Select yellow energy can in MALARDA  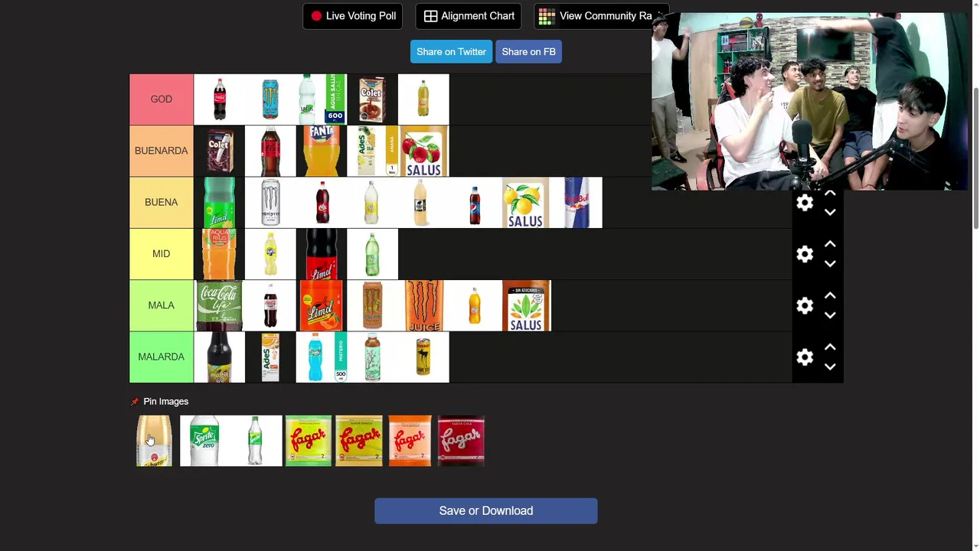[423, 357]
